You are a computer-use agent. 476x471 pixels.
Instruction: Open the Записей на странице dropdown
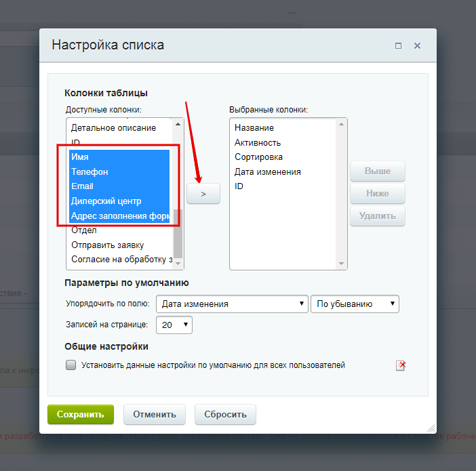coord(174,325)
